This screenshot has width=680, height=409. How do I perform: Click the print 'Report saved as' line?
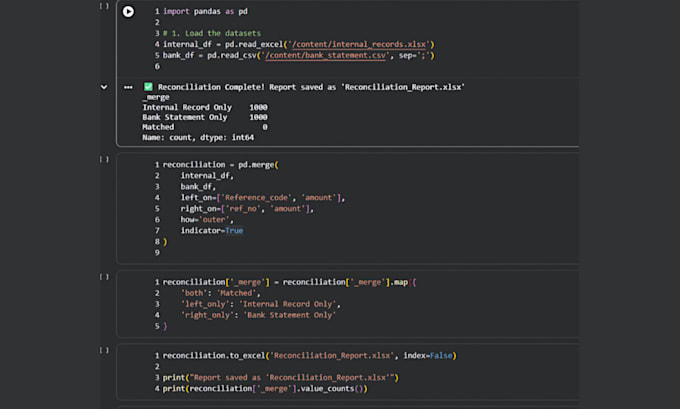[x=281, y=377]
